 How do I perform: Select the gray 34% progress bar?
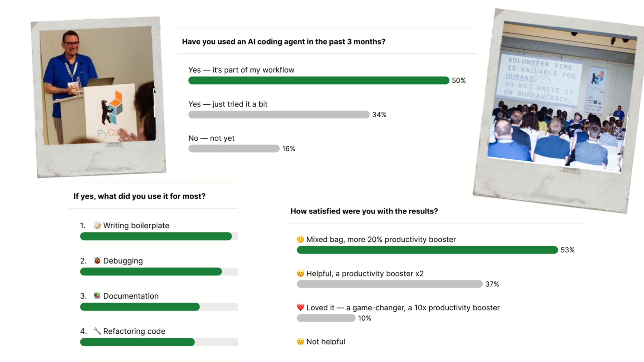pyautogui.click(x=279, y=115)
